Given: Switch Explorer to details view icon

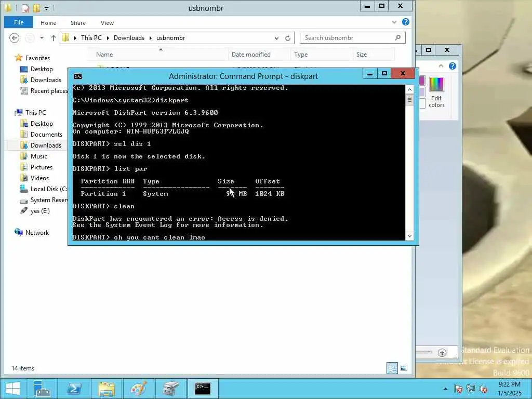Looking at the screenshot, I should tap(392, 368).
